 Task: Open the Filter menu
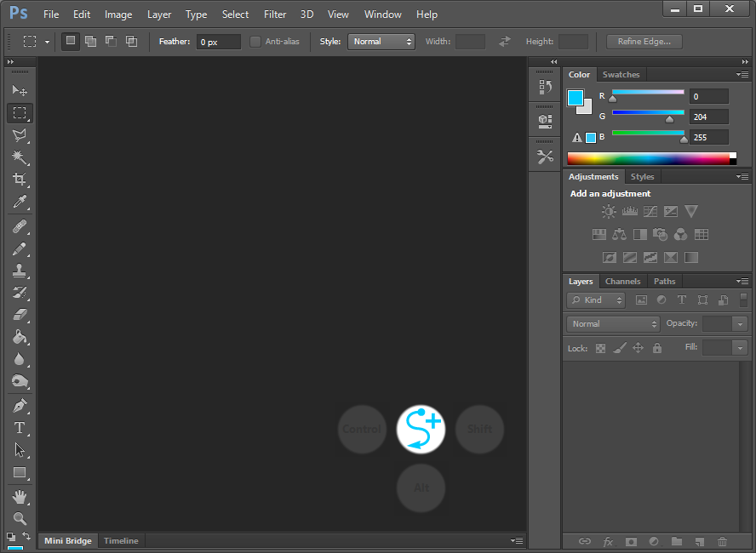(x=275, y=14)
